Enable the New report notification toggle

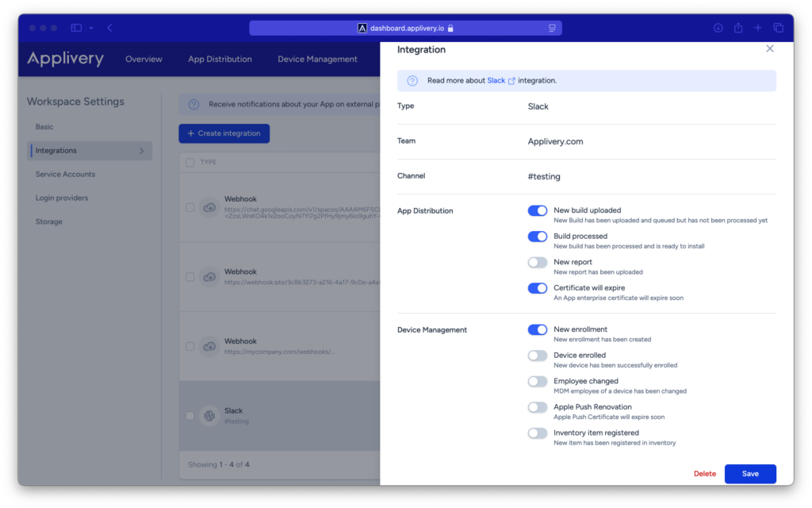(538, 262)
